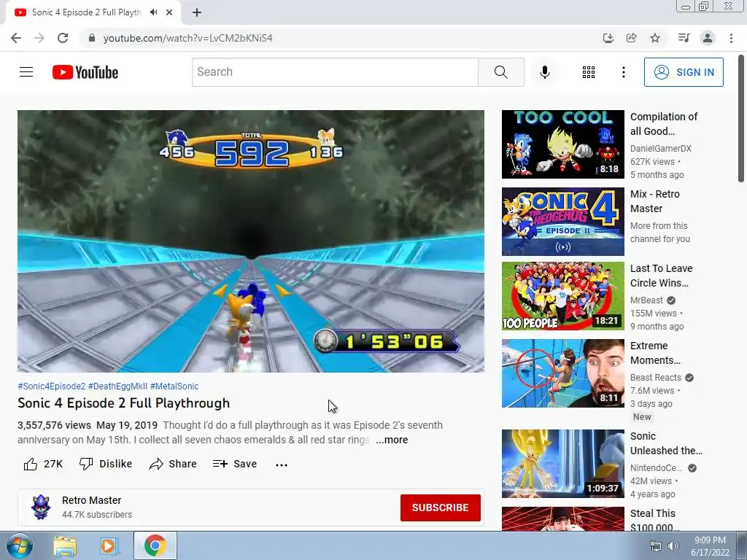Open Chrome three-dot menu

[x=731, y=38]
